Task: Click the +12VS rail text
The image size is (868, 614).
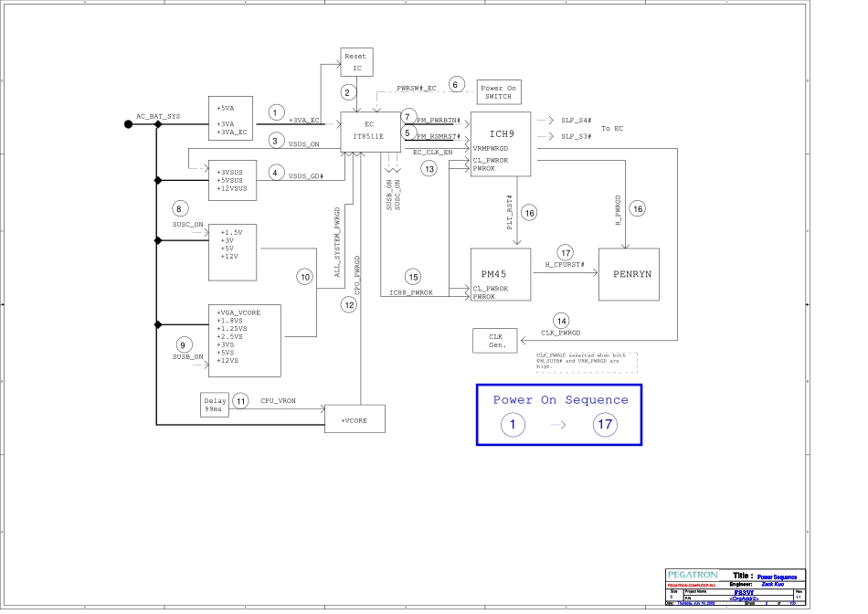Action: pyautogui.click(x=228, y=360)
